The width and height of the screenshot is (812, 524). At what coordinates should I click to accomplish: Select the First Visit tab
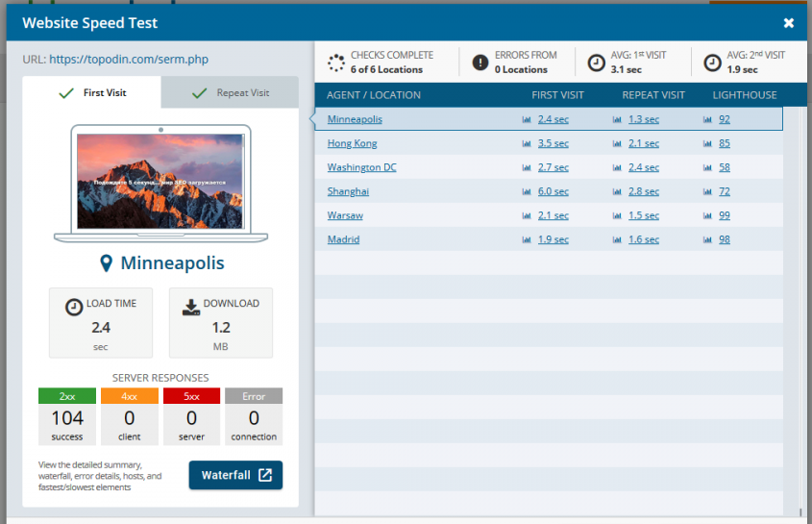tap(92, 93)
